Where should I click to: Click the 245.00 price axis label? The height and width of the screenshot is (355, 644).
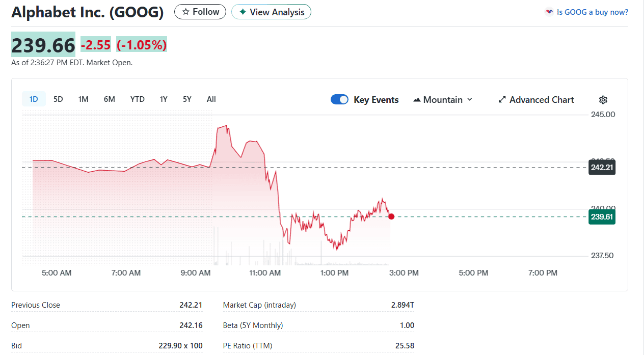point(603,114)
